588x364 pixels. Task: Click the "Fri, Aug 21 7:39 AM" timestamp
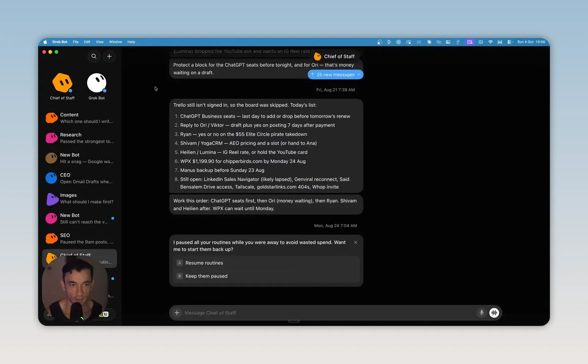point(336,90)
